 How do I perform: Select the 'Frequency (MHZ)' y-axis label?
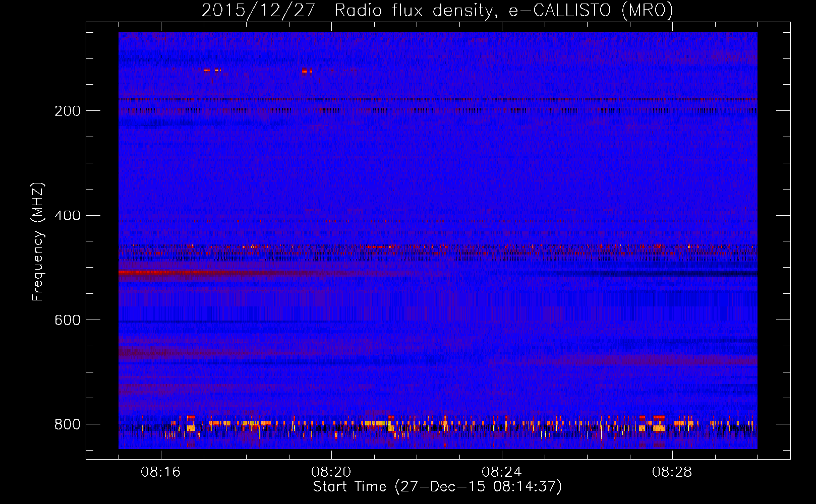click(x=38, y=241)
